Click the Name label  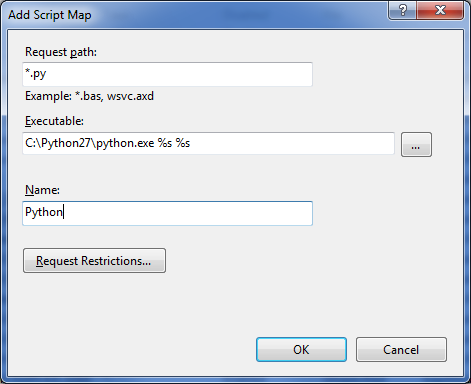coord(42,190)
